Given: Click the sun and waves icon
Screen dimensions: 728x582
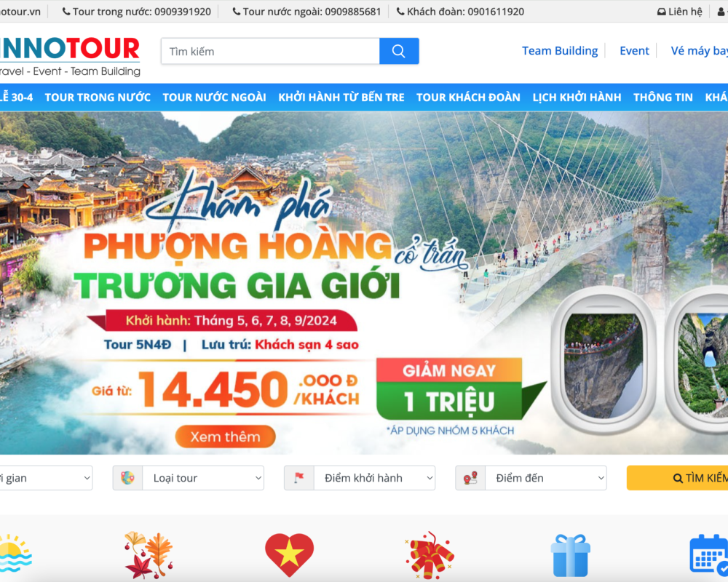Looking at the screenshot, I should click(x=14, y=554).
